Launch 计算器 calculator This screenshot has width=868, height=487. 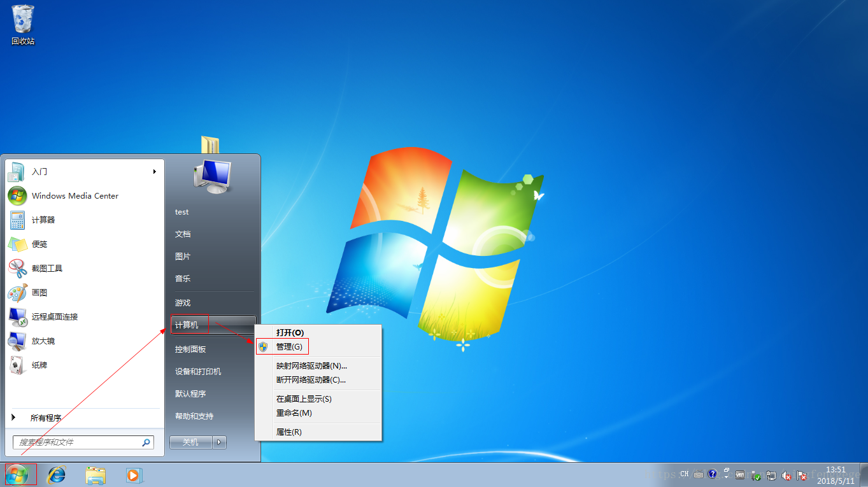84,220
